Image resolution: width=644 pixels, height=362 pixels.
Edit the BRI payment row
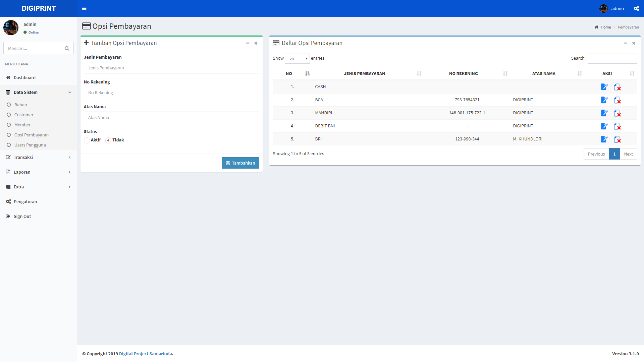click(604, 139)
